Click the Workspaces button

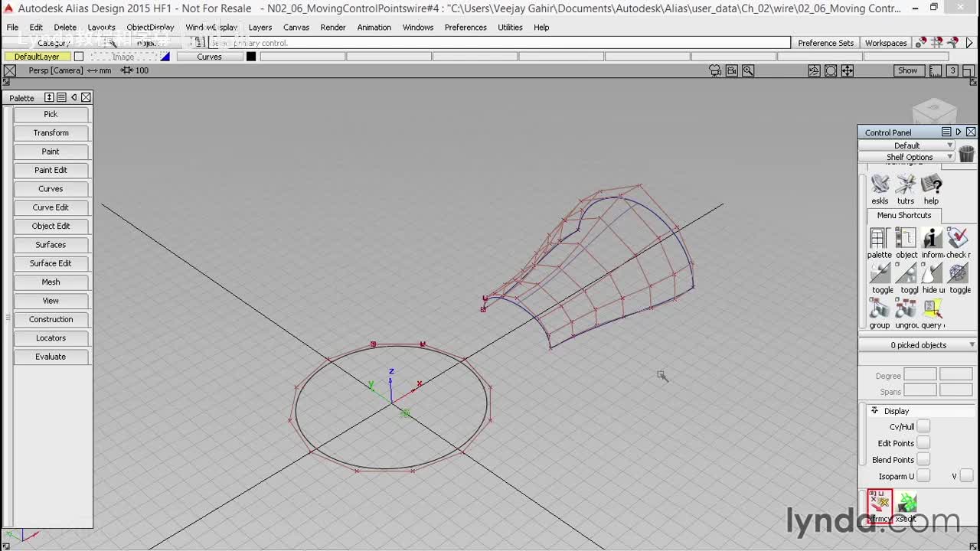[885, 43]
